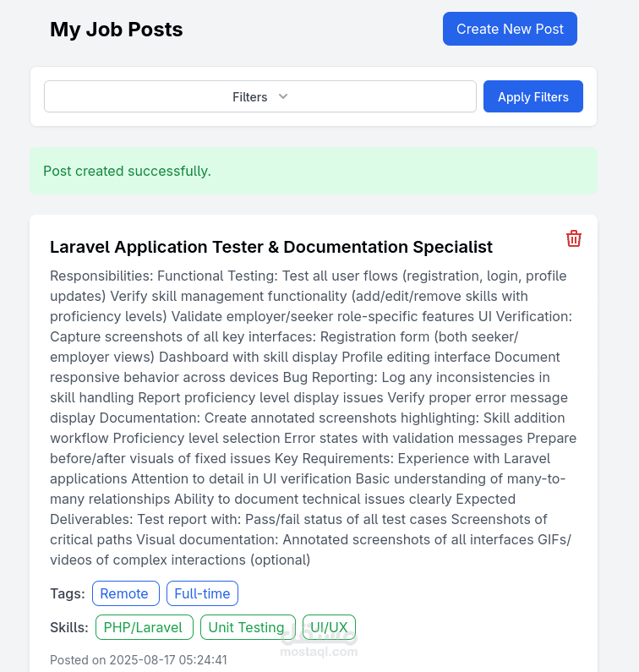
Task: Choose the PHP/Laravel skill badge
Action: coord(143,627)
